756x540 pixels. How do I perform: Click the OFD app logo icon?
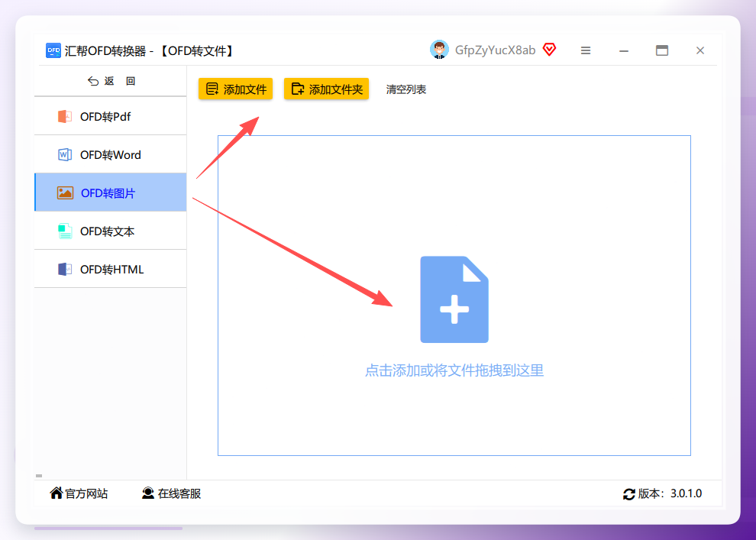pos(53,50)
